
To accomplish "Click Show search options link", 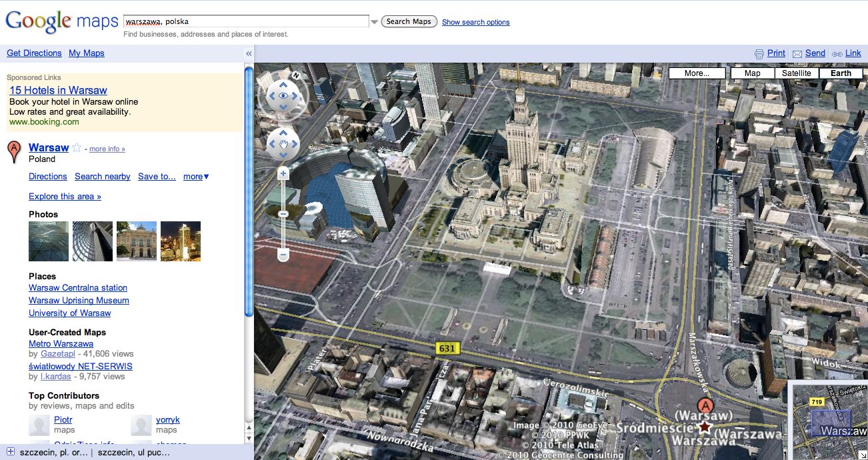I will point(476,22).
